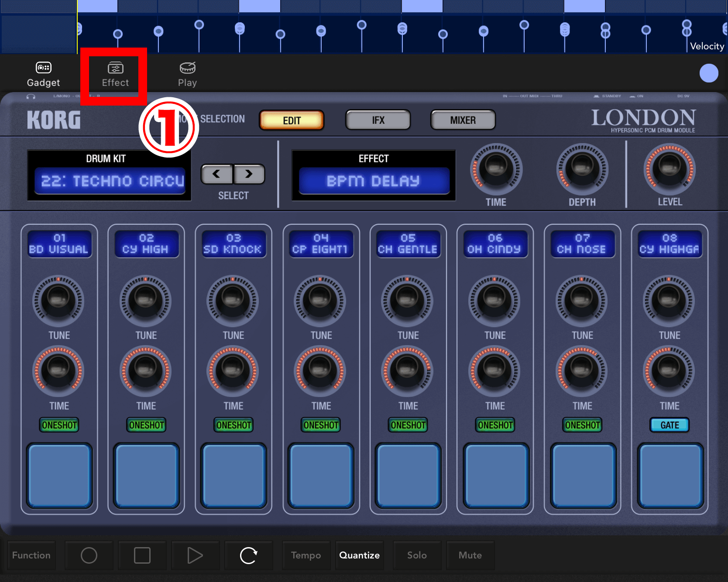Open sample selector 01 BD VISUAL
The width and height of the screenshot is (728, 582).
59,244
